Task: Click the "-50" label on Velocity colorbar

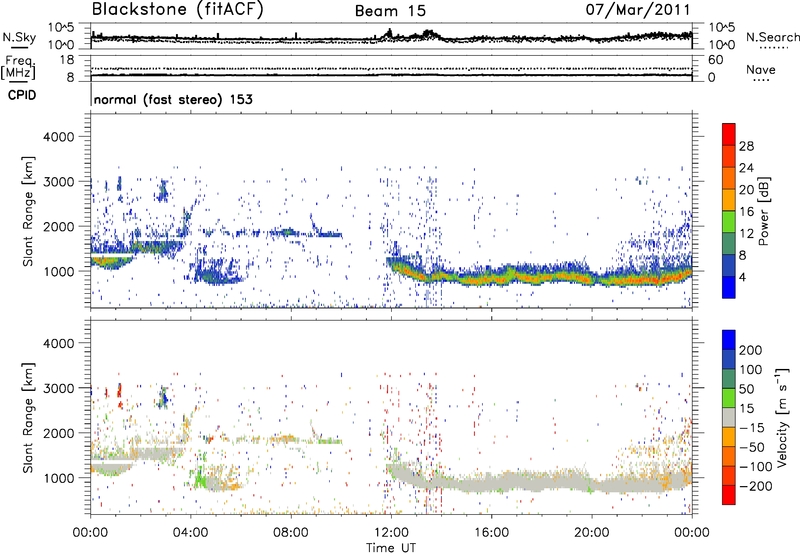Action: point(753,447)
